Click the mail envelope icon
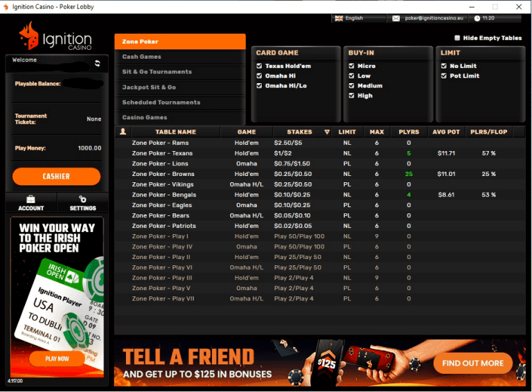532x392 pixels. point(396,18)
